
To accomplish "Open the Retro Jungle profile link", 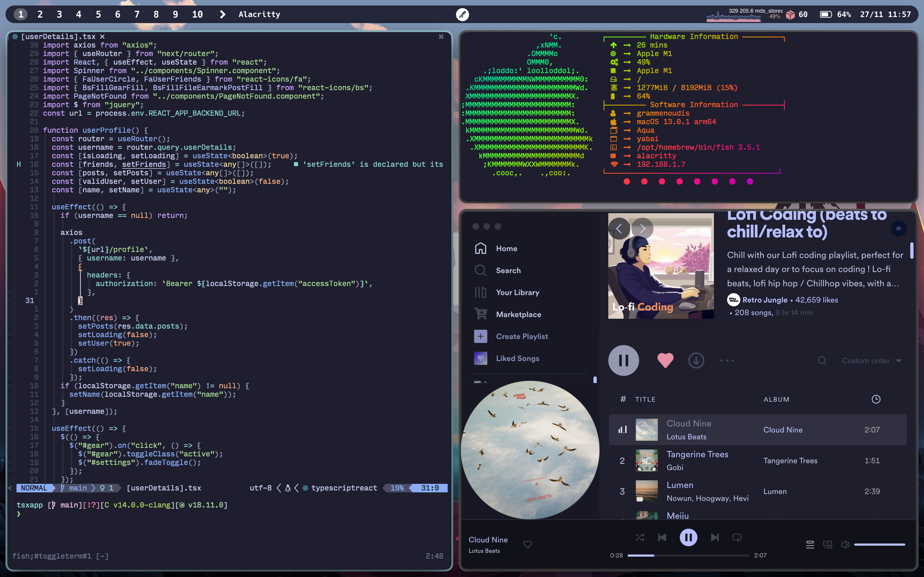I will 765,300.
